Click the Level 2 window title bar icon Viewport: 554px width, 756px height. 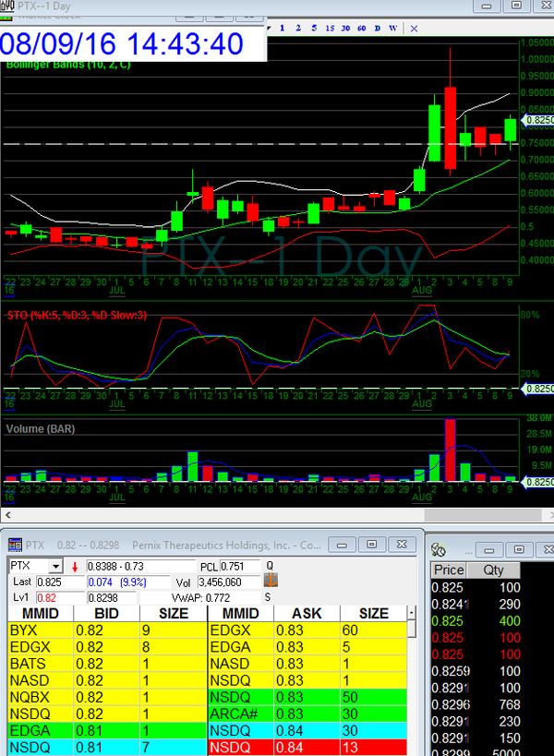point(14,545)
